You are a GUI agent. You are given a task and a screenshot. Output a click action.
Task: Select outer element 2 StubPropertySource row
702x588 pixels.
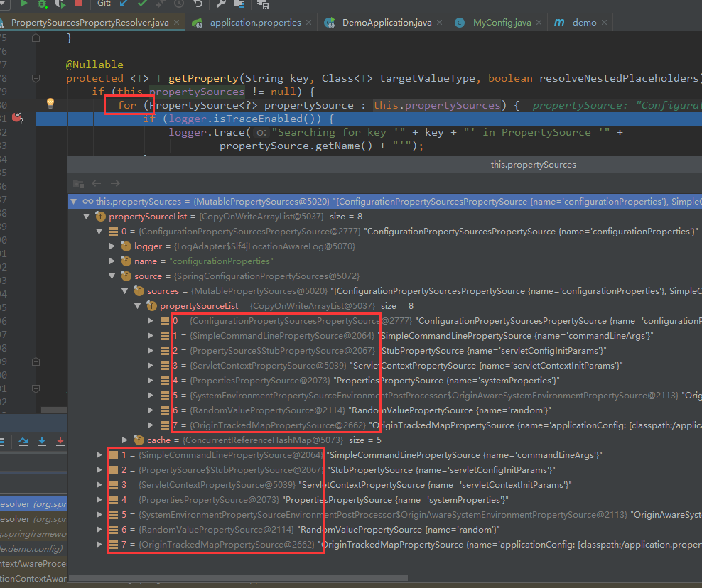(385, 470)
